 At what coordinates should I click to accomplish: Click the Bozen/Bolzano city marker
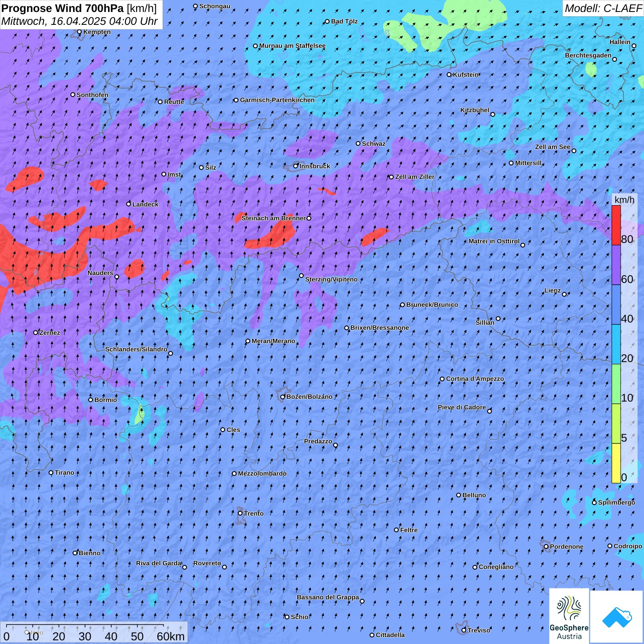(283, 397)
